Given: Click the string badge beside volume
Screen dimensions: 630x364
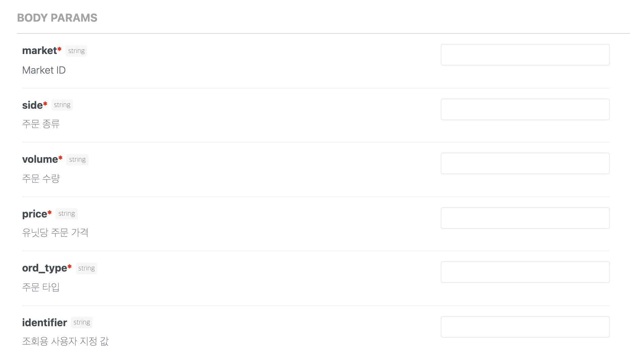Looking at the screenshot, I should point(77,160).
